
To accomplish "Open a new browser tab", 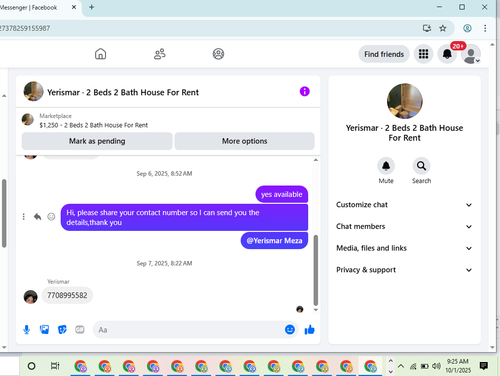I will click(92, 7).
